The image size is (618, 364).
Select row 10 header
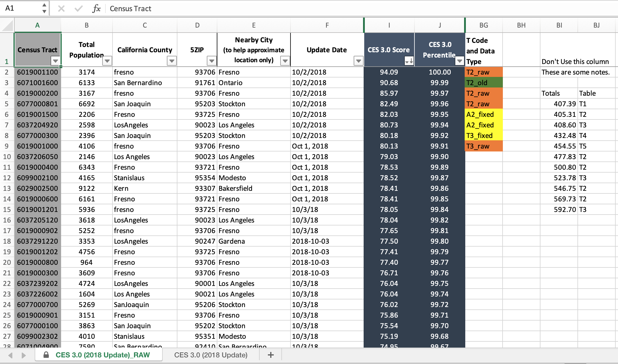[7, 156]
